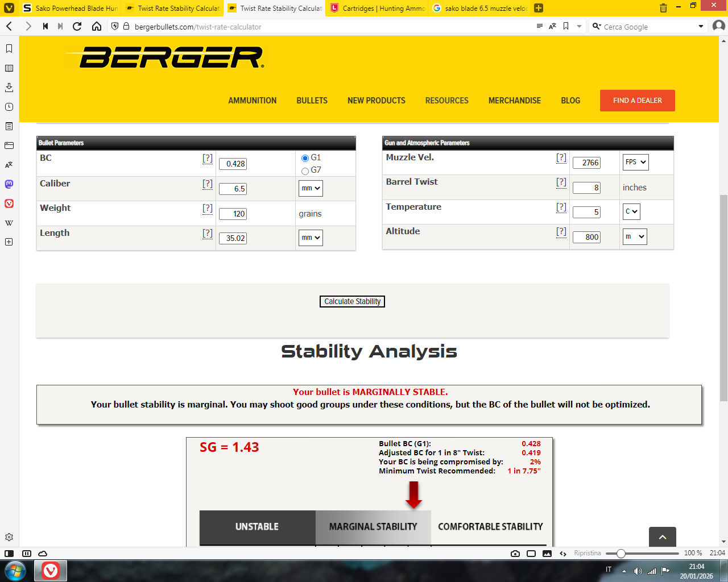Open the Notes panel in the sidebar
The height and width of the screenshot is (582, 728).
(9, 126)
